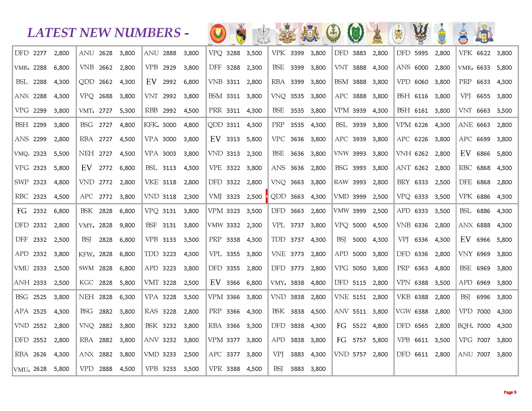Click the Melaka crest at far right
Viewport: 532px width, 411px height.
484,34
